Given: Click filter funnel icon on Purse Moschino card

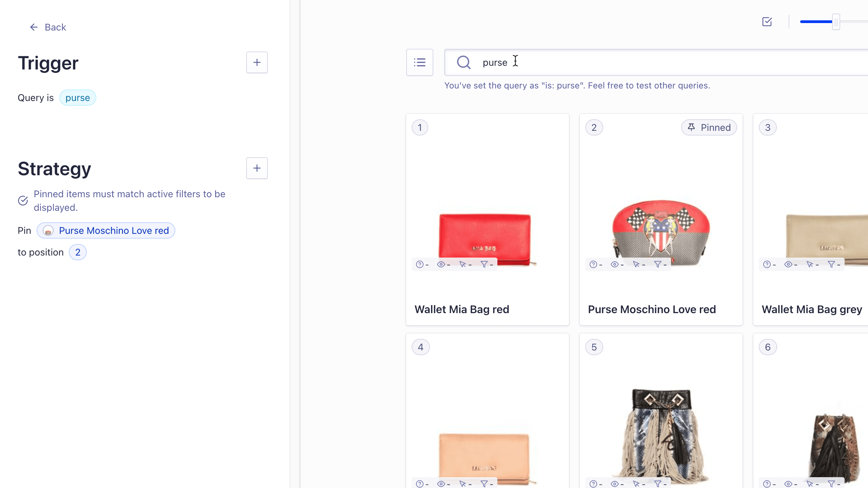Looking at the screenshot, I should pos(658,264).
